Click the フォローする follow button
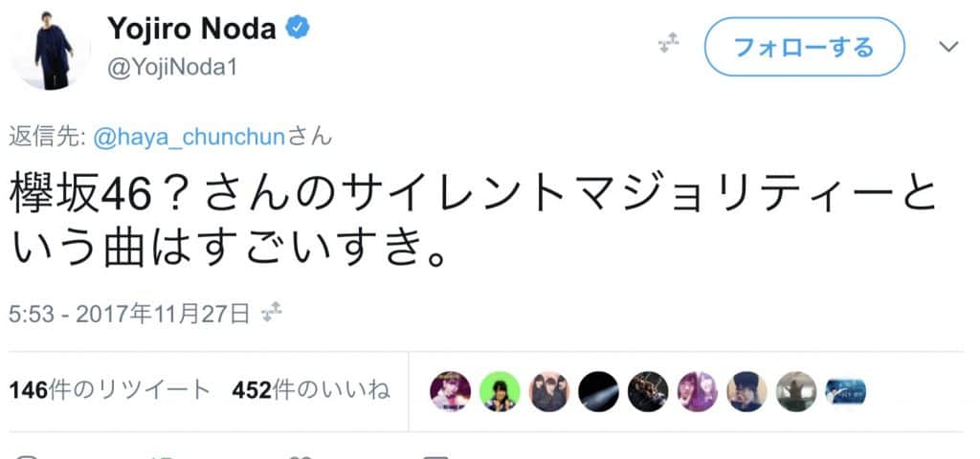Viewport: 980px width, 459px height. 803,47
